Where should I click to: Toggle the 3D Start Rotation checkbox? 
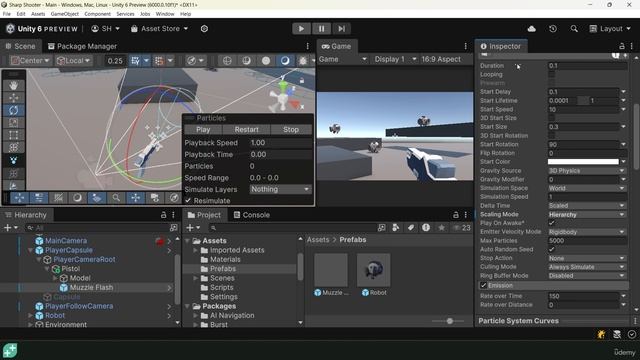(551, 136)
